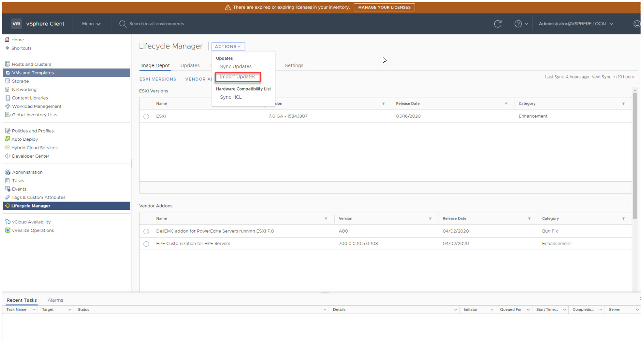Click the search magnifier icon

(x=122, y=24)
